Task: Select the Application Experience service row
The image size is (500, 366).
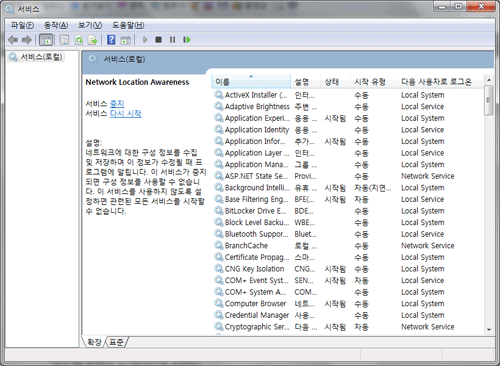Action: coord(348,118)
